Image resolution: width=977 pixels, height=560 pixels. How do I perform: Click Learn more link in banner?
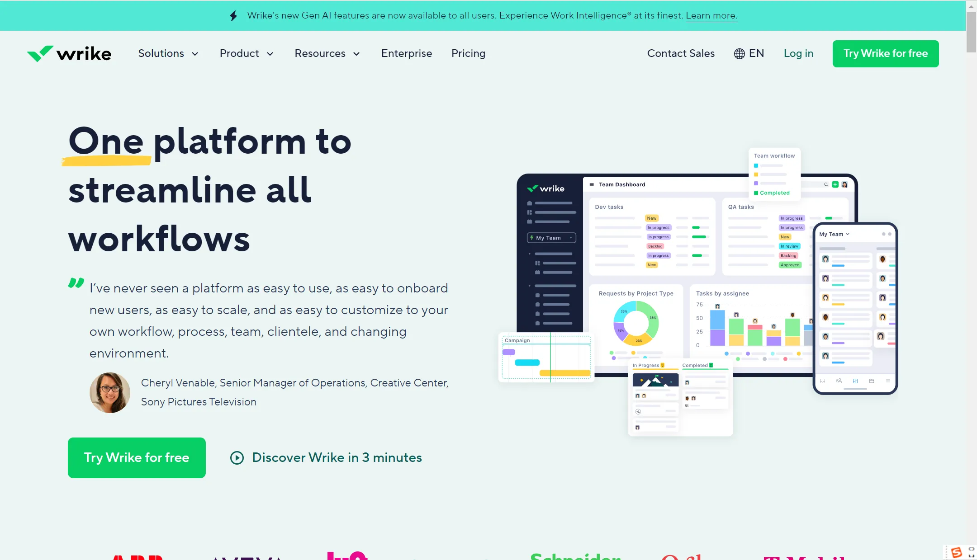pos(711,15)
